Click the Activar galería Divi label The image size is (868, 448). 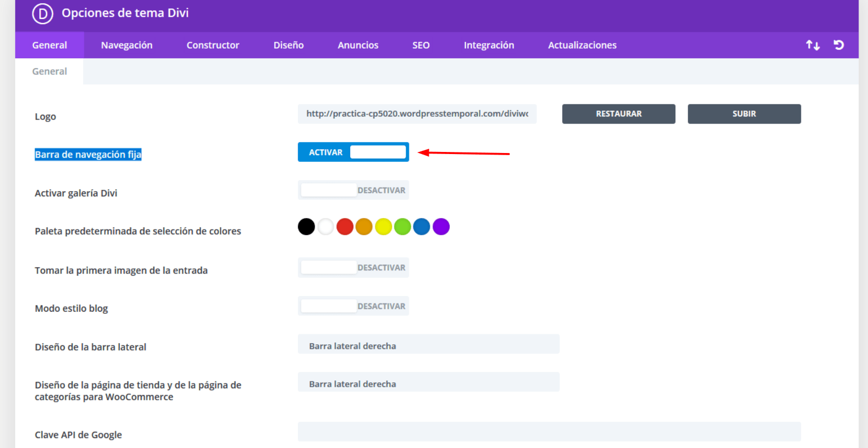76,193
